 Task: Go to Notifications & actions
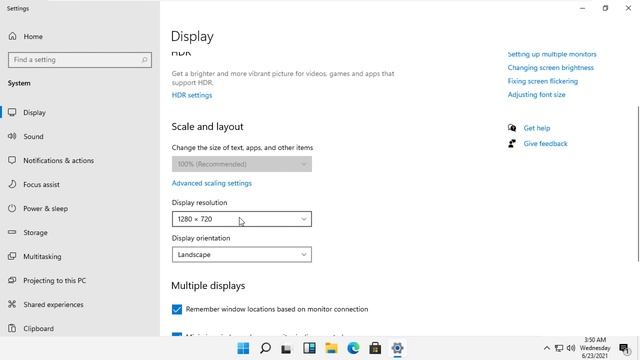coord(58,160)
